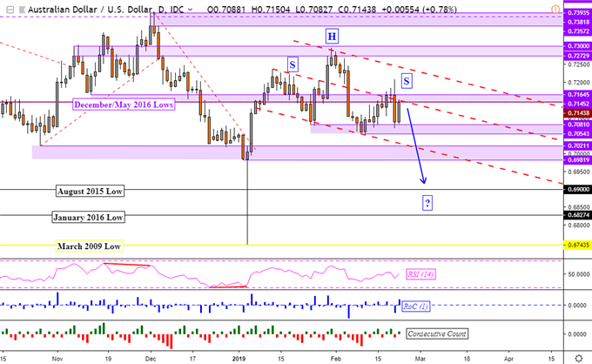Click the Dec date on time axis
The height and width of the screenshot is (364, 592).
[x=151, y=358]
